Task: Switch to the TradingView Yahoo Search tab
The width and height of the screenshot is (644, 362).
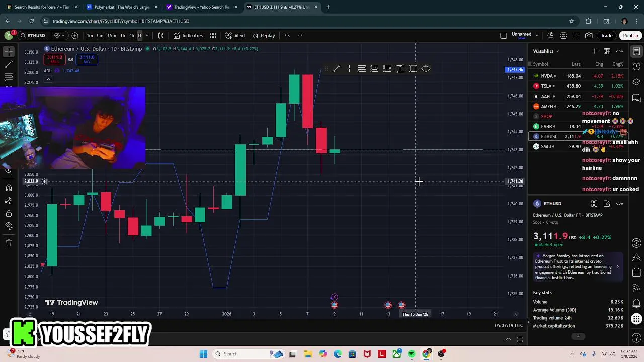Action: point(201,7)
